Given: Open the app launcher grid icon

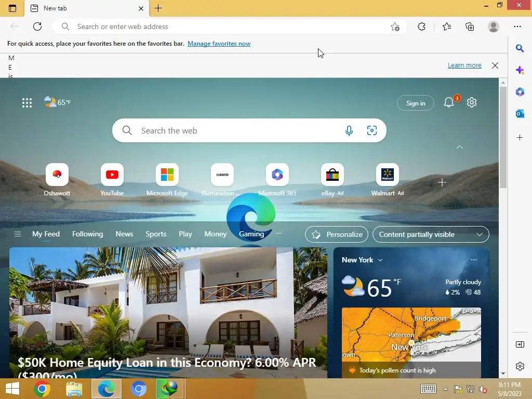Looking at the screenshot, I should (x=27, y=103).
